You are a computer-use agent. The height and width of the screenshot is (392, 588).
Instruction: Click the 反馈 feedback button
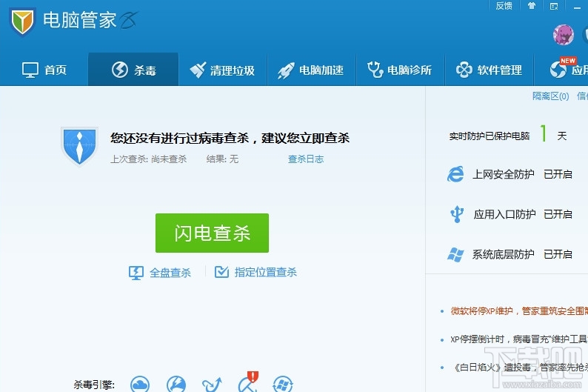point(504,6)
